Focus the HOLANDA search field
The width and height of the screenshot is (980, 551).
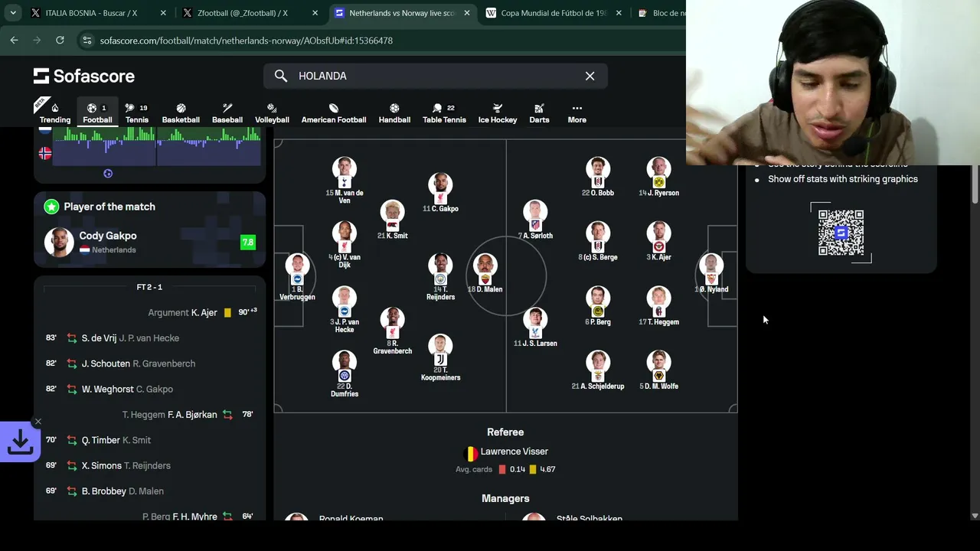coord(436,76)
